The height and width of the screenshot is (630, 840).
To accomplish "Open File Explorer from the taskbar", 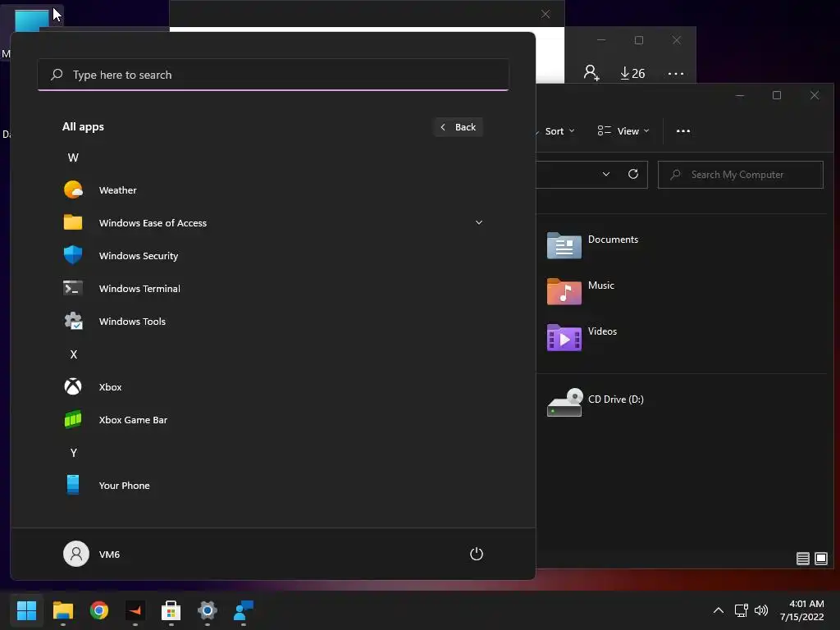I will (x=62, y=610).
